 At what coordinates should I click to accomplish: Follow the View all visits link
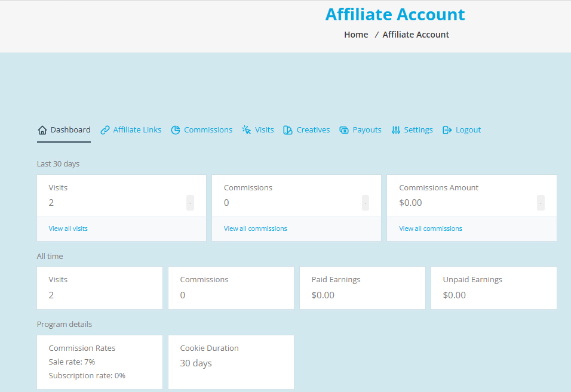pyautogui.click(x=68, y=229)
